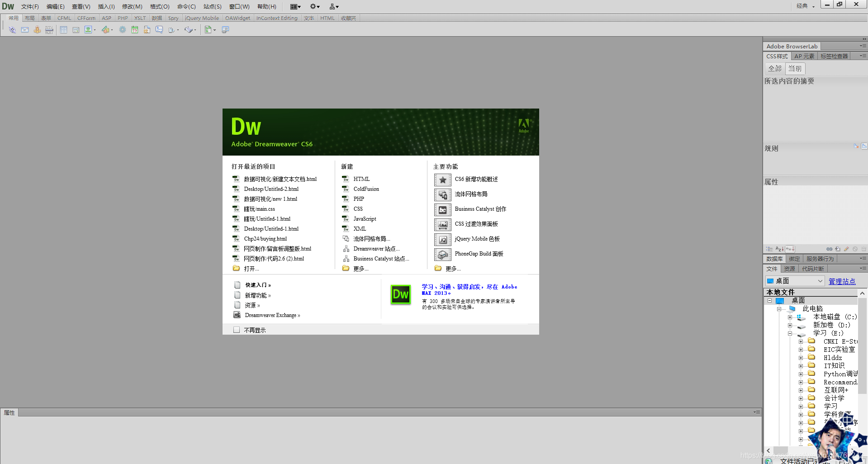Click the Attach Style Sheet icon in CSS panel
Viewport: 868px width, 464px height.
829,249
